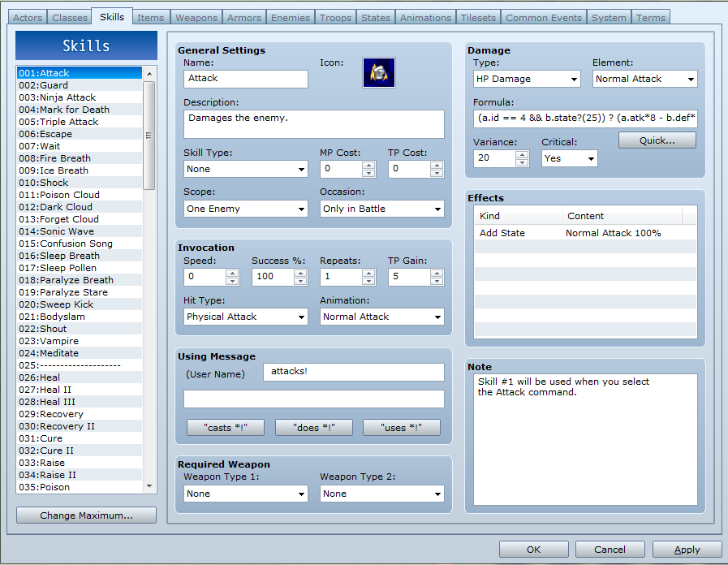
Task: Open the Enemies tab
Action: 291,18
